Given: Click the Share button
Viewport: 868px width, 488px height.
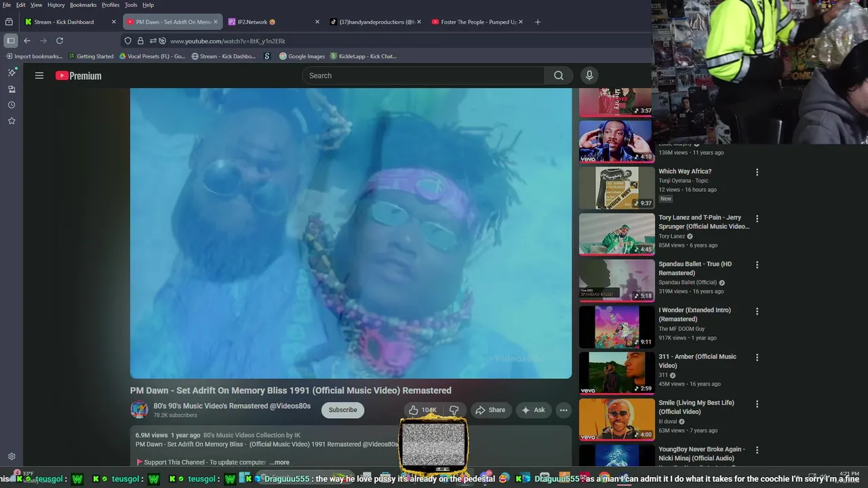Looking at the screenshot, I should point(490,410).
